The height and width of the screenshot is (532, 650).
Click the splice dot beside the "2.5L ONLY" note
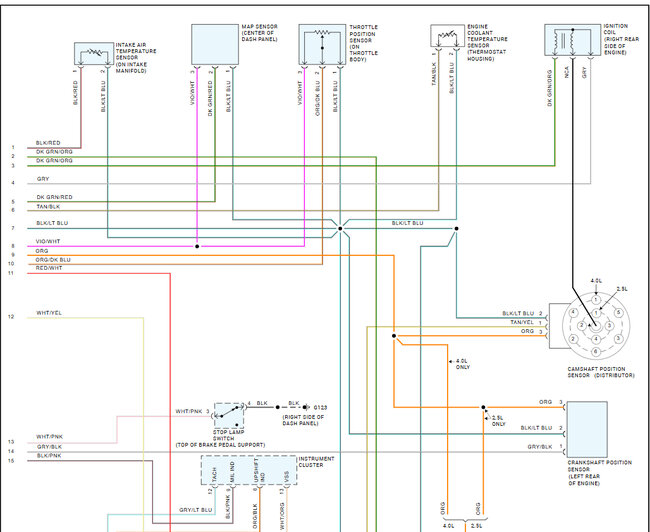(483, 408)
